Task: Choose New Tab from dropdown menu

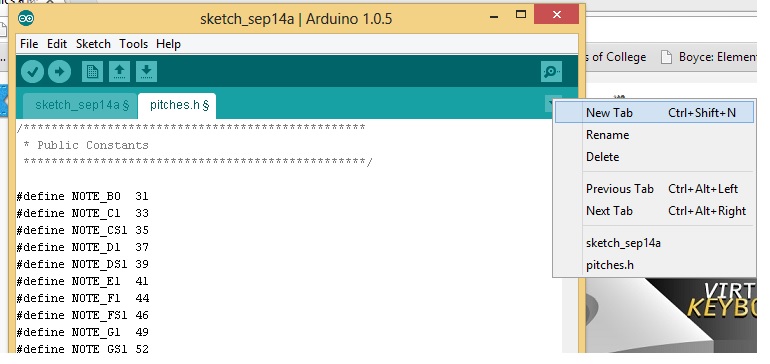Action: (x=655, y=112)
